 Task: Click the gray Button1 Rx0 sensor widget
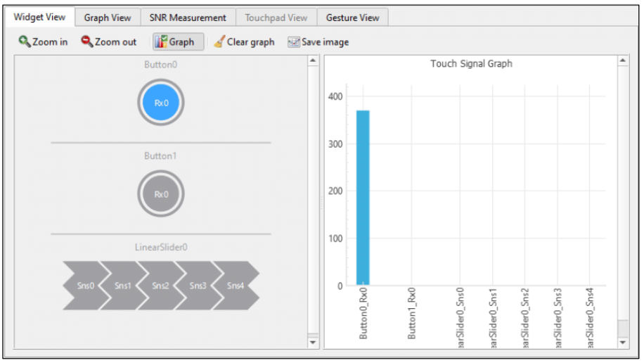[x=161, y=194]
